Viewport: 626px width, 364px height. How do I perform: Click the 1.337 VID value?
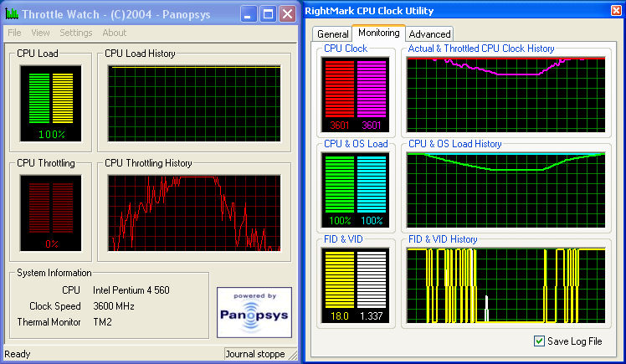[372, 316]
